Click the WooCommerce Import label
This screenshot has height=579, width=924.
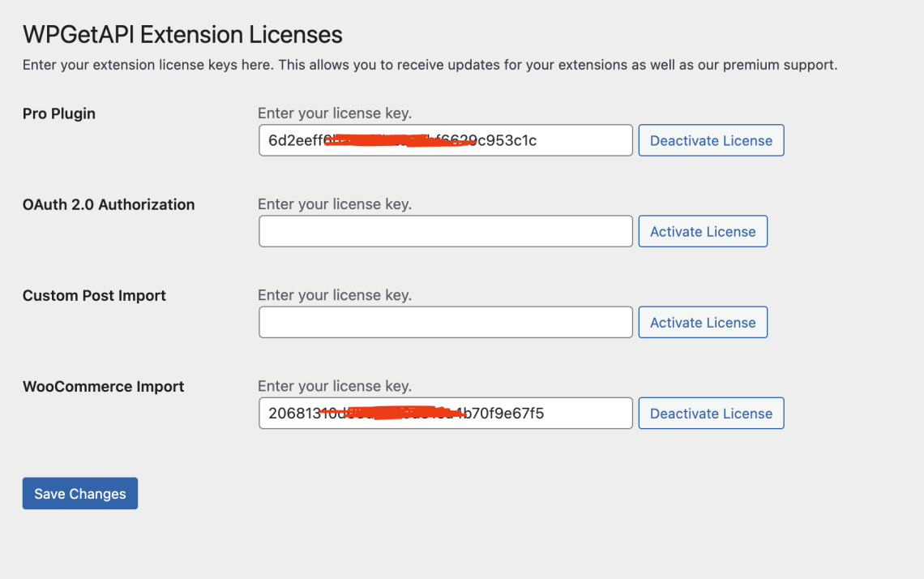103,386
